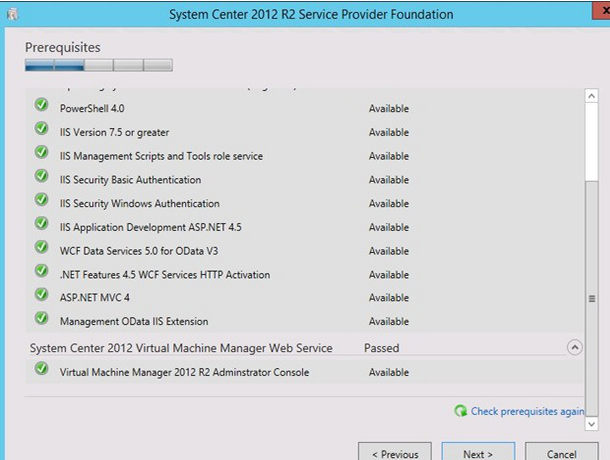610x460 pixels.
Task: Click the check icon for IIS Management Scripts and Tools
Action: click(41, 152)
